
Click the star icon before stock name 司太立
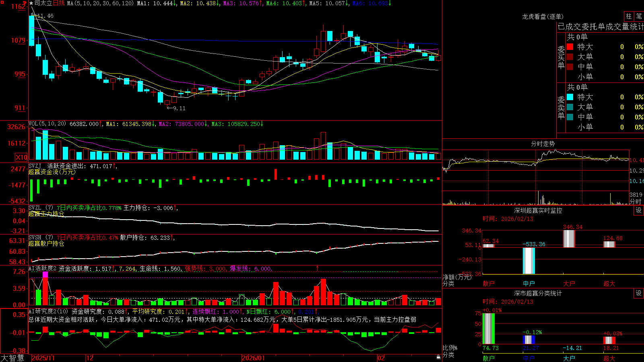point(31,3)
